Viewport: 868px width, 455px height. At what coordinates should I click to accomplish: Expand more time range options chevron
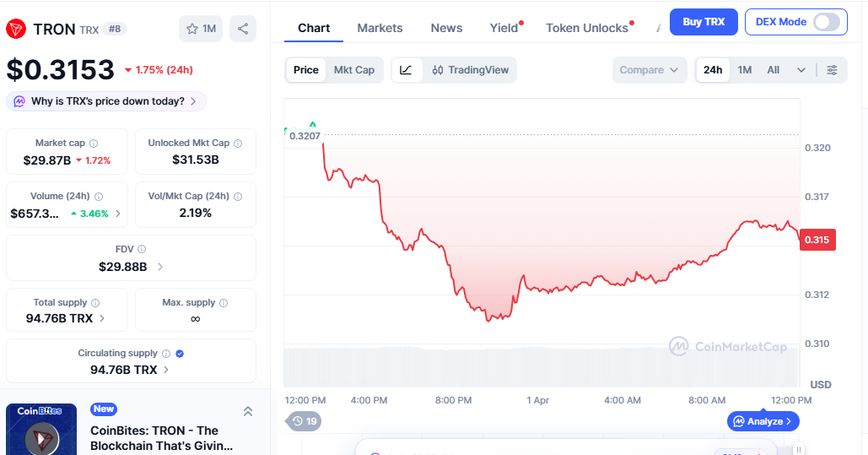click(x=801, y=70)
